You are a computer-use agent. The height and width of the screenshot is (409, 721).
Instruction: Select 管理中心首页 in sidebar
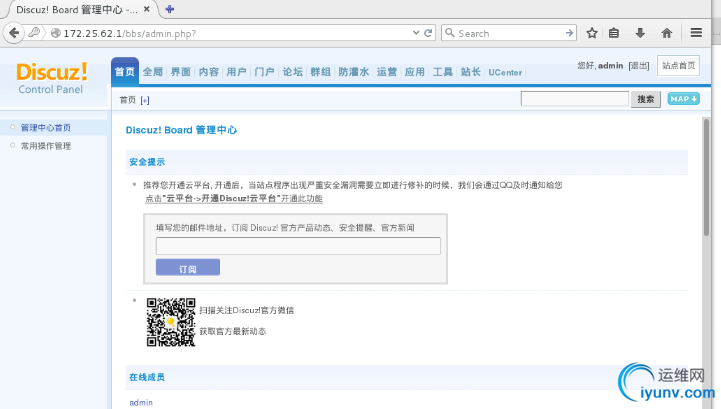46,127
